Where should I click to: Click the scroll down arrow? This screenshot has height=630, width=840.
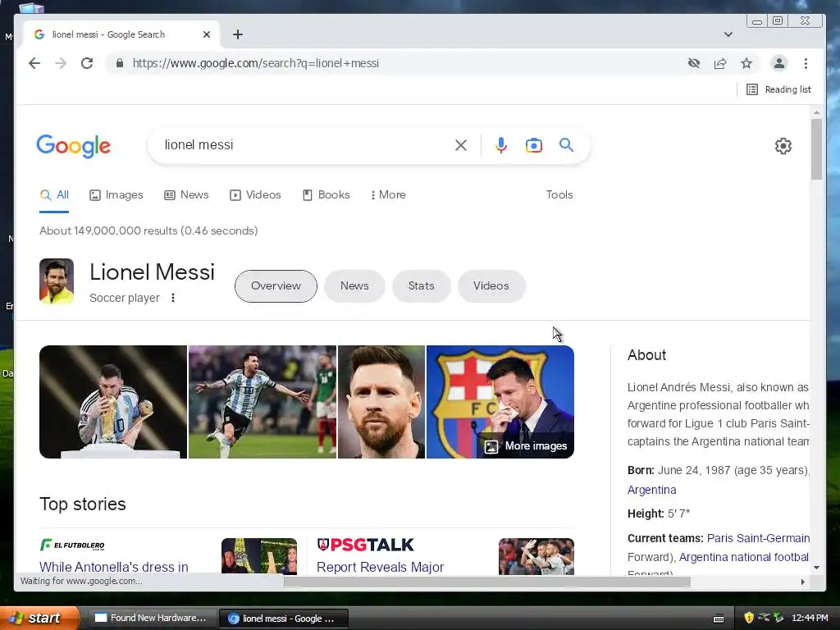816,568
